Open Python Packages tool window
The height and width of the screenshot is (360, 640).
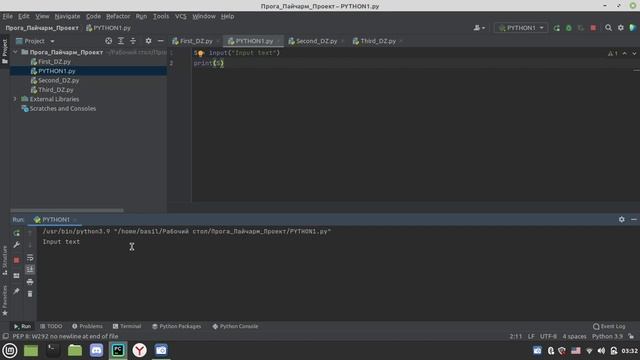tap(176, 327)
